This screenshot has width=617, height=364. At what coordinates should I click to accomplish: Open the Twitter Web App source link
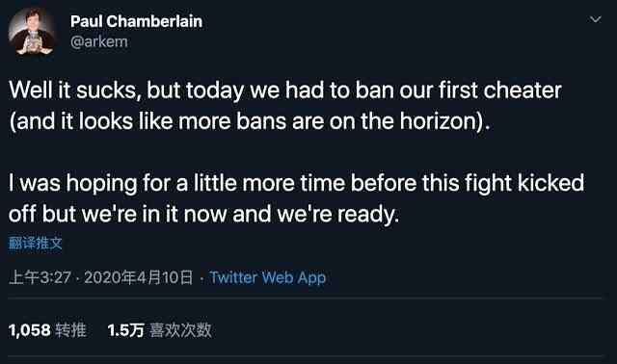268,277
